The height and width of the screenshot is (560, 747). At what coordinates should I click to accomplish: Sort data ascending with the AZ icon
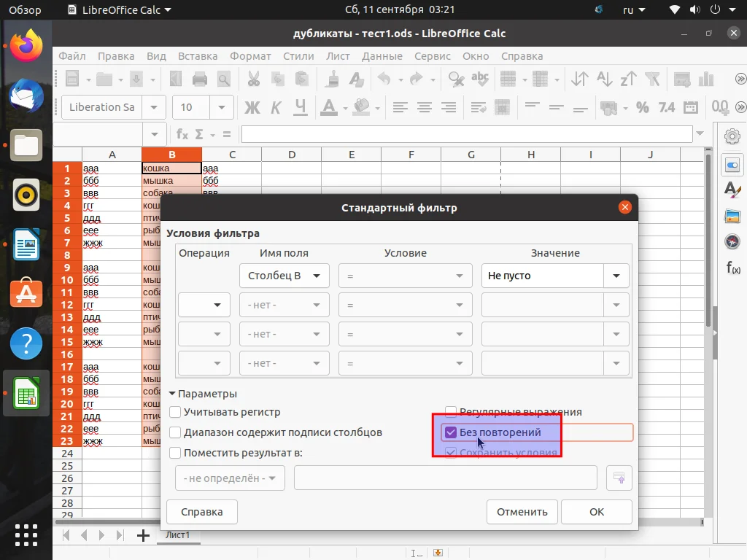click(x=603, y=78)
